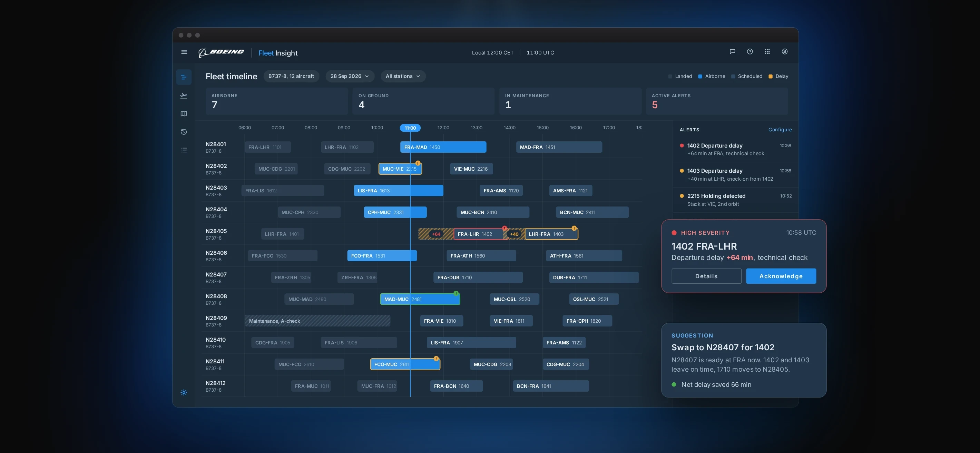980x453 pixels.
Task: Toggle the Airborne legend item
Action: 712,77
